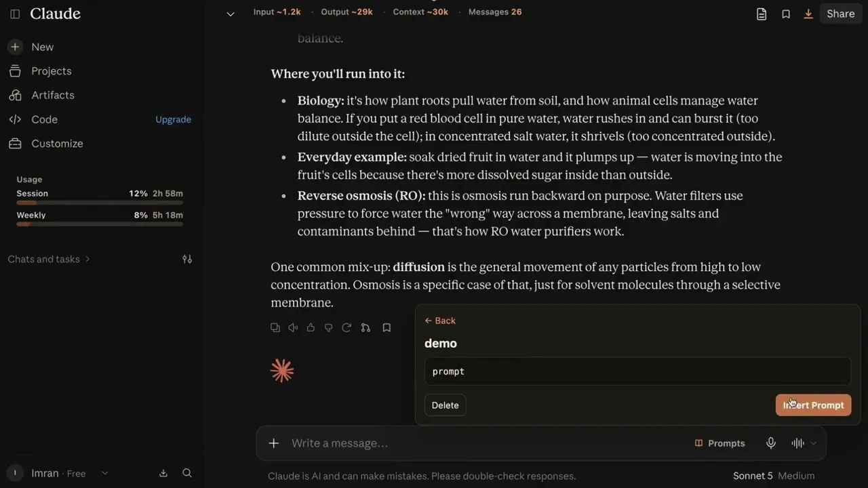
Task: Click the Insert Prompt button
Action: click(x=813, y=405)
